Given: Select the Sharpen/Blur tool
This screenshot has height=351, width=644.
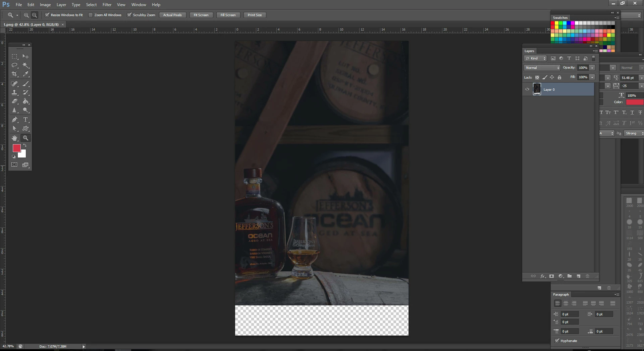Looking at the screenshot, I should pyautogui.click(x=14, y=110).
